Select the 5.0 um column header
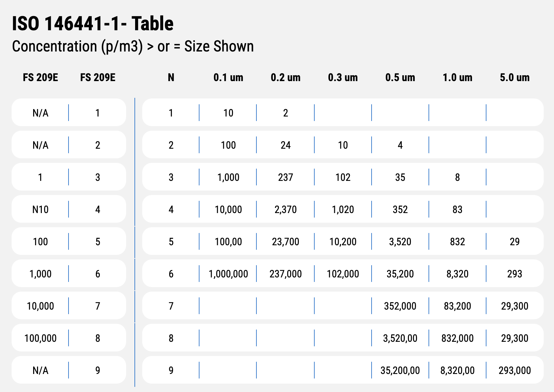The image size is (554, 392). pos(514,78)
